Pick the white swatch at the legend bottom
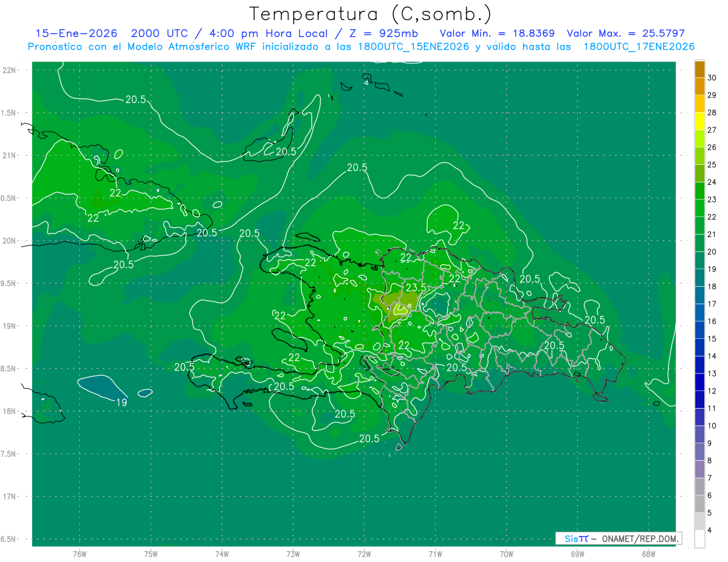This screenshot has width=728, height=562. [x=699, y=538]
